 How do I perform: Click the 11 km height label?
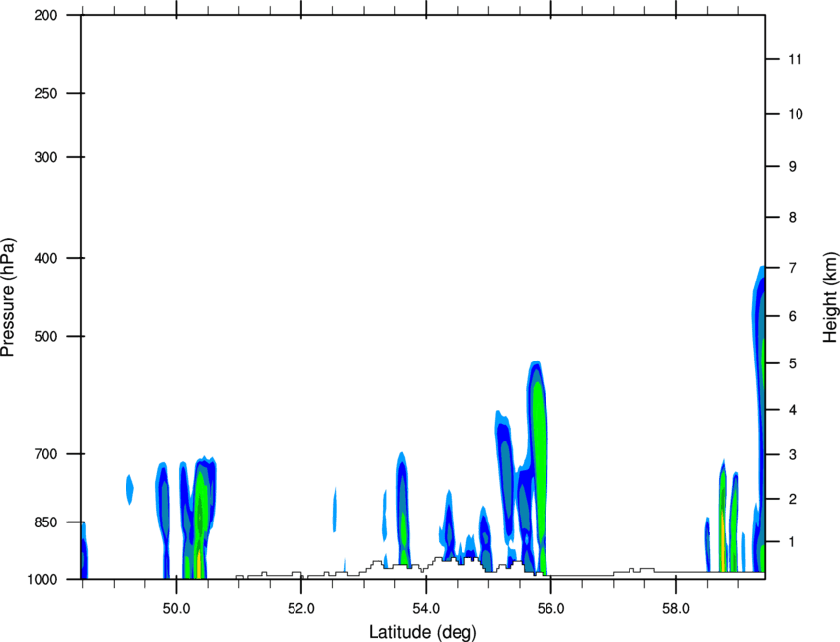point(795,59)
